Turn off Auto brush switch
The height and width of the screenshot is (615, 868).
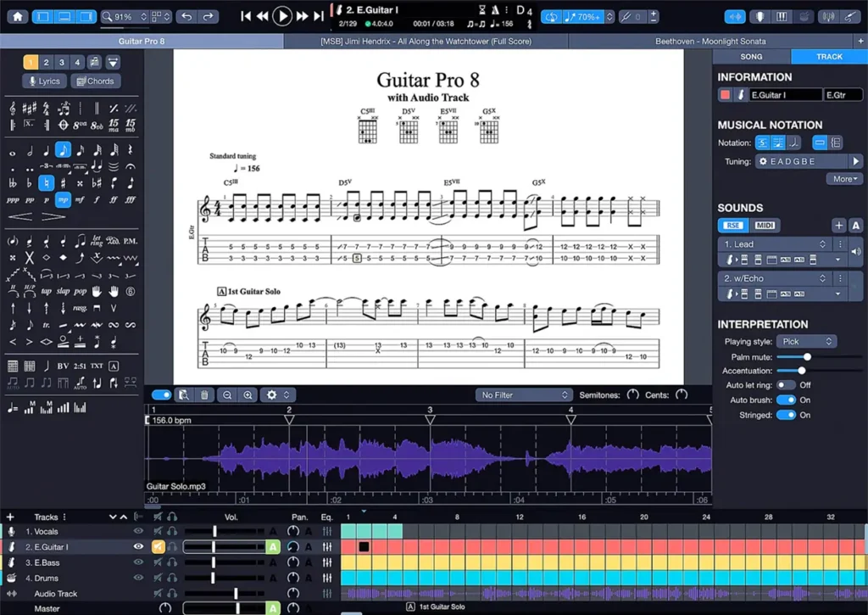click(786, 400)
